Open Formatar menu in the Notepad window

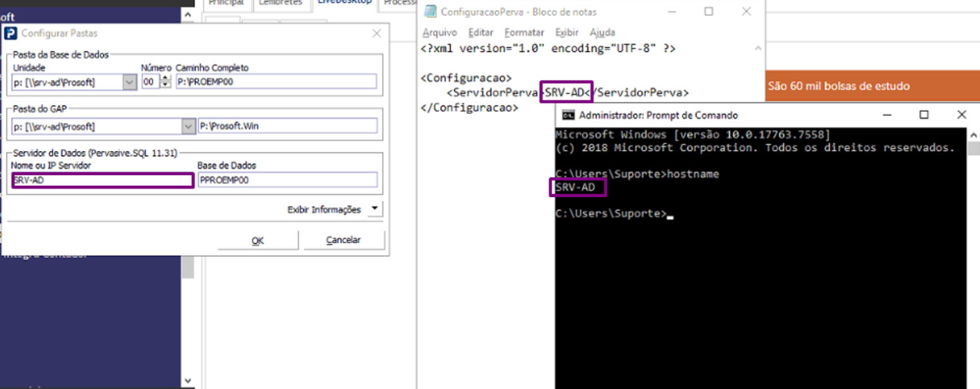click(x=524, y=32)
